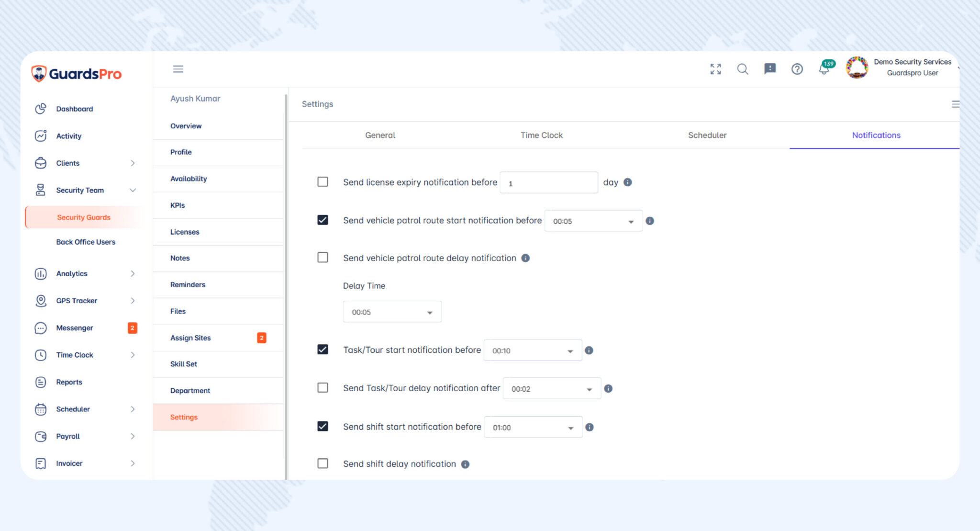
Task: Show info for Task/Tour start notification
Action: 589,350
